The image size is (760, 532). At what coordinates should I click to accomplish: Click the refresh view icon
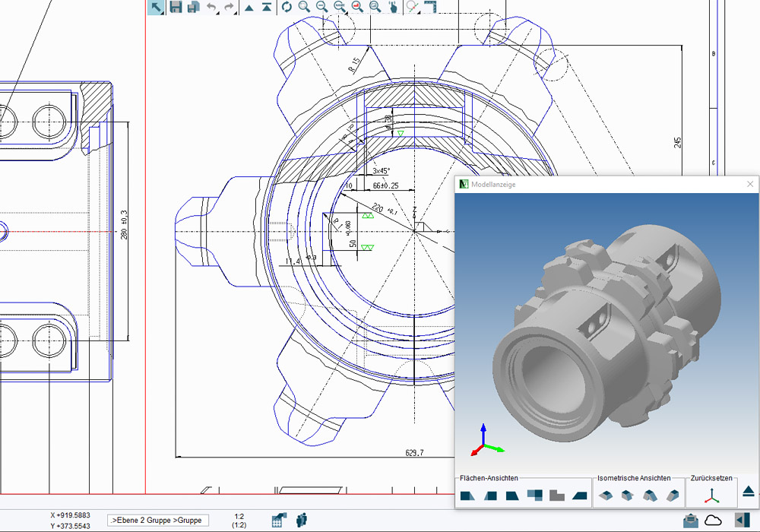287,7
